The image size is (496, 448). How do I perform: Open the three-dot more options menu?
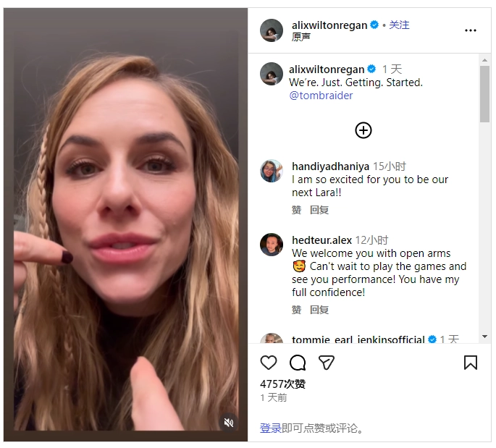coord(471,30)
